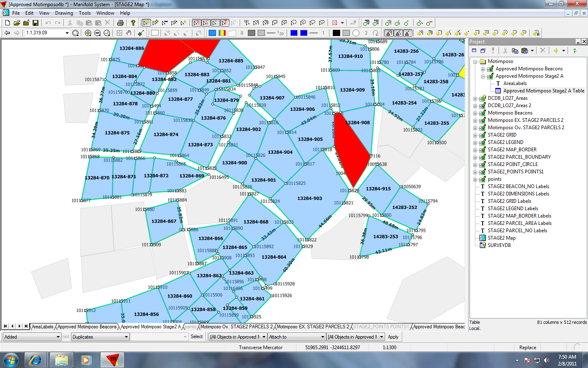
Task: Click the yellow question mark Help icon
Action: [133, 23]
